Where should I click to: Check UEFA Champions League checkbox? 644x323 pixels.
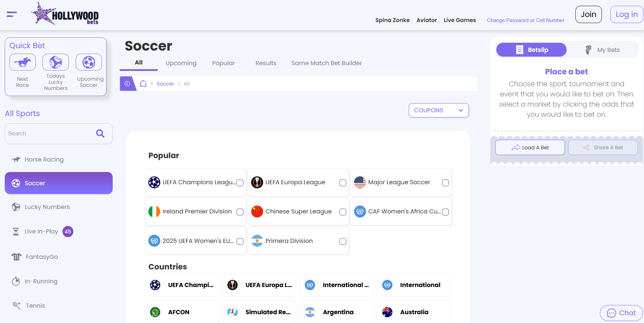240,183
